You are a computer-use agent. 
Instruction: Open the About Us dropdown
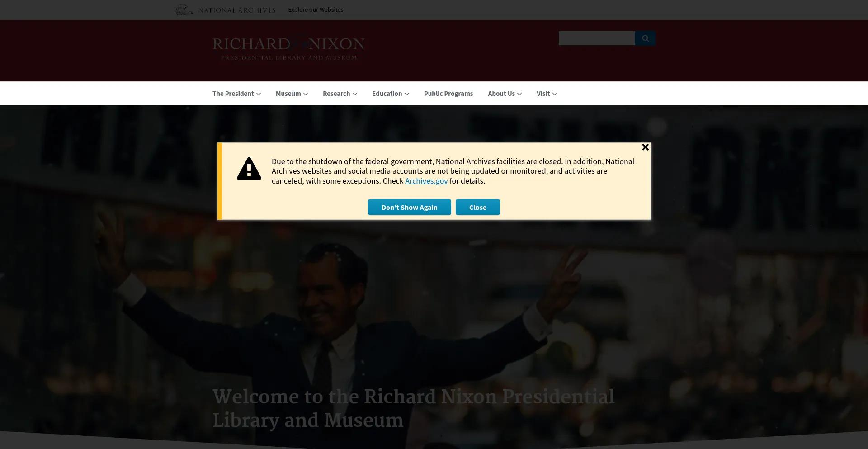(505, 94)
